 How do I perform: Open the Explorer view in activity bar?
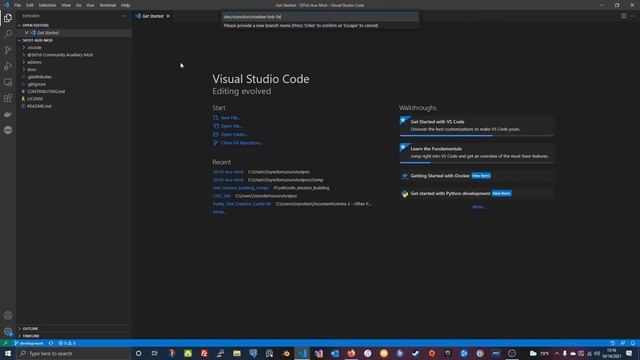pyautogui.click(x=8, y=18)
